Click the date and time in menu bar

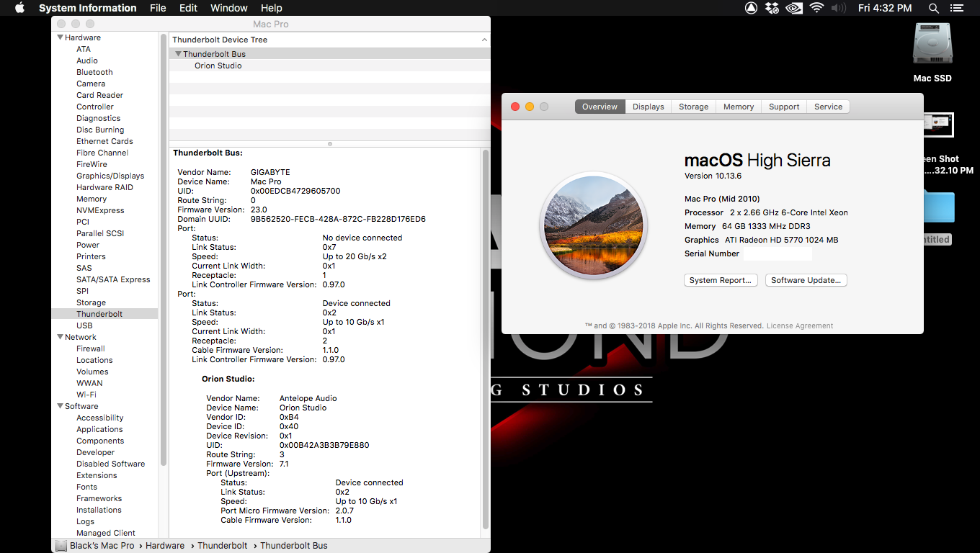pos(885,8)
